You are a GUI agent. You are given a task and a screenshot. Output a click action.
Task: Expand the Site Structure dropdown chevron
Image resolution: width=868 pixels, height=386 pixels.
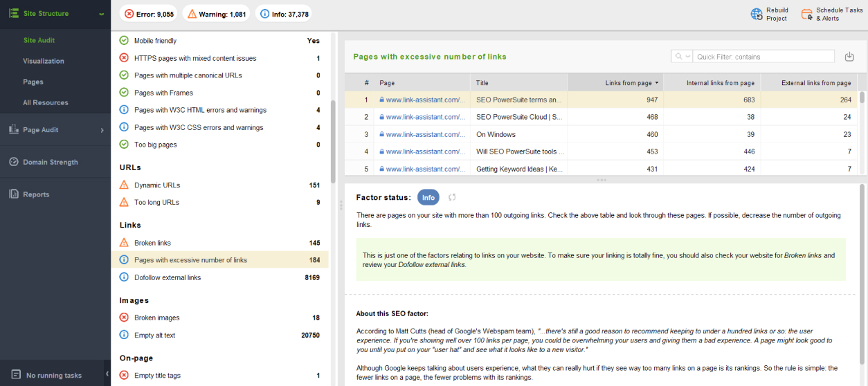(x=101, y=14)
